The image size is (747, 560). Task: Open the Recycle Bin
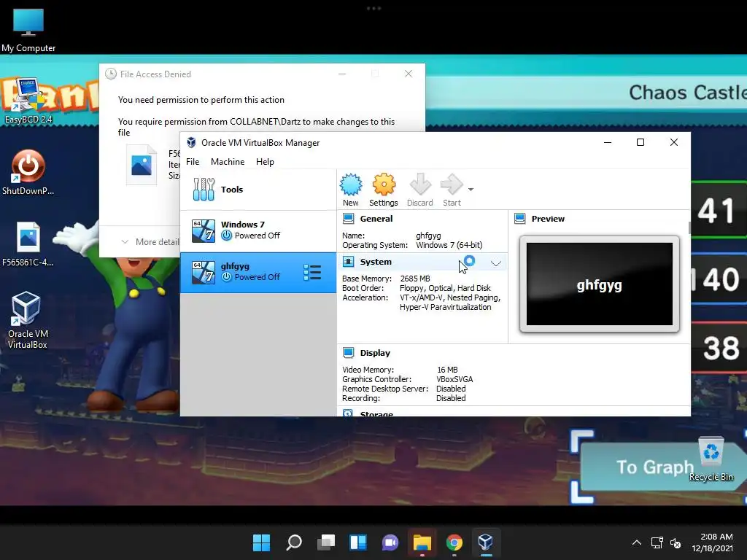(711, 459)
